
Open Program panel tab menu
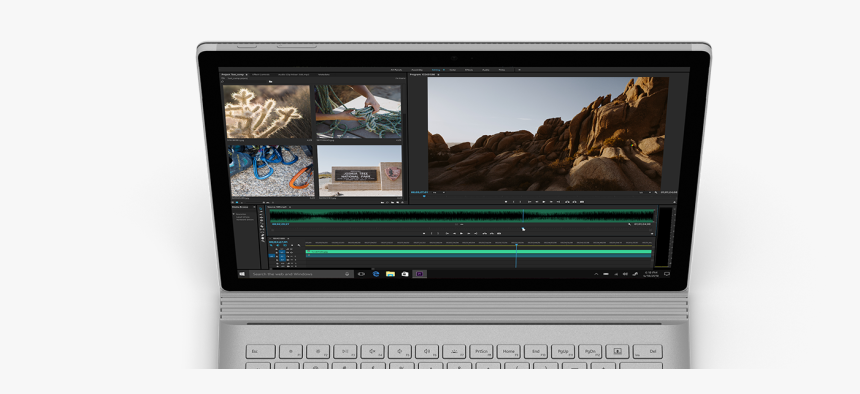438,75
